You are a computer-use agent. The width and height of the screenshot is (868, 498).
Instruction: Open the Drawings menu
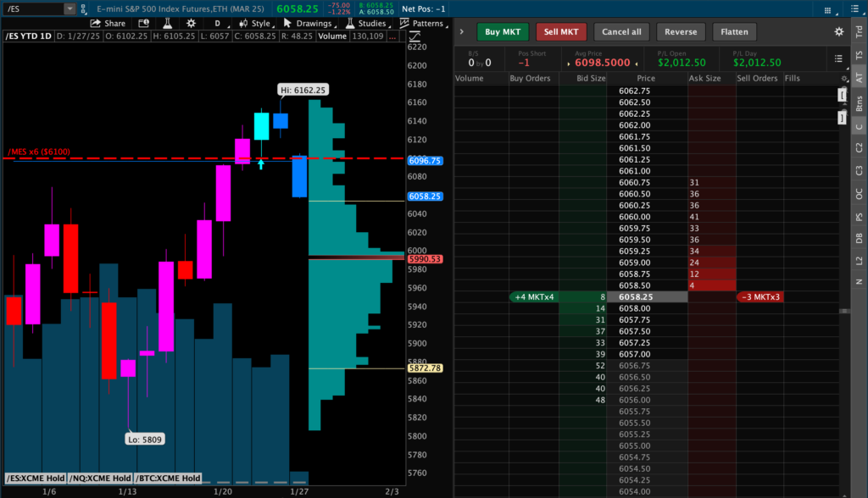[x=311, y=24]
